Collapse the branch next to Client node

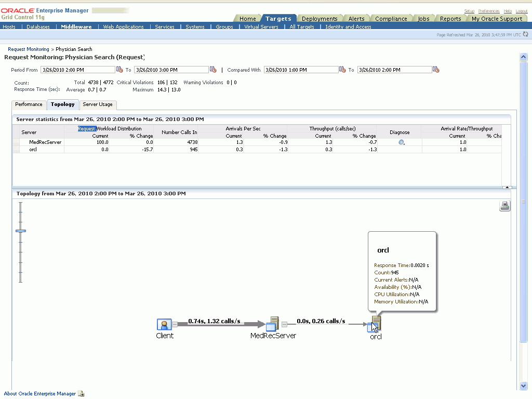point(175,325)
